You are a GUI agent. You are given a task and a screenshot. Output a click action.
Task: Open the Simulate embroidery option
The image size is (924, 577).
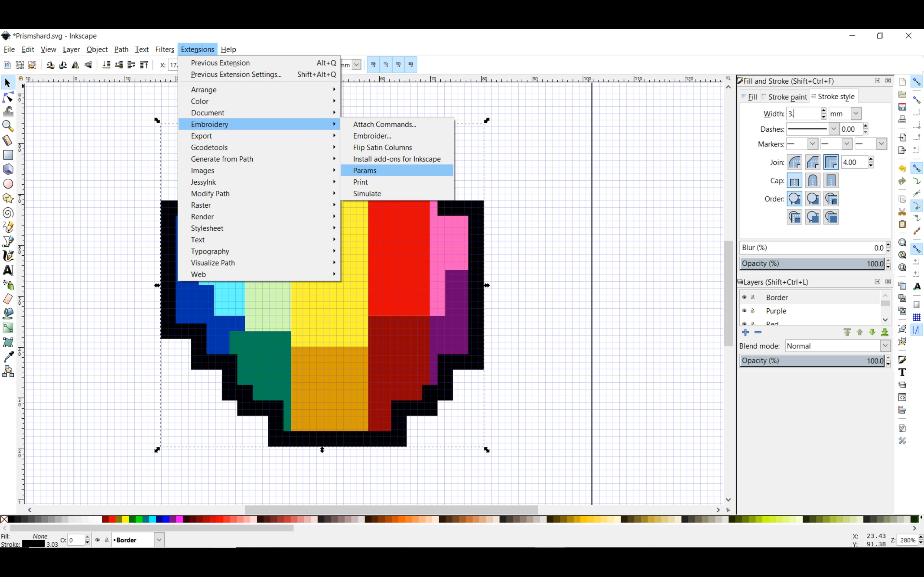[x=367, y=193]
